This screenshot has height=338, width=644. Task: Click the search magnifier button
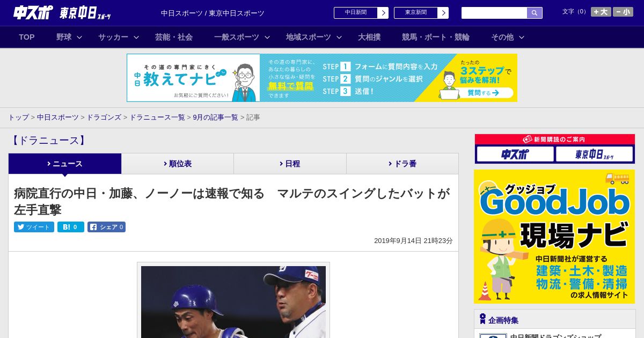click(535, 13)
